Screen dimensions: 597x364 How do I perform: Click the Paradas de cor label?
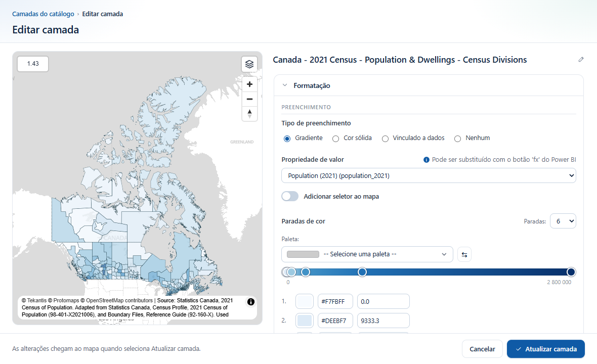(303, 221)
